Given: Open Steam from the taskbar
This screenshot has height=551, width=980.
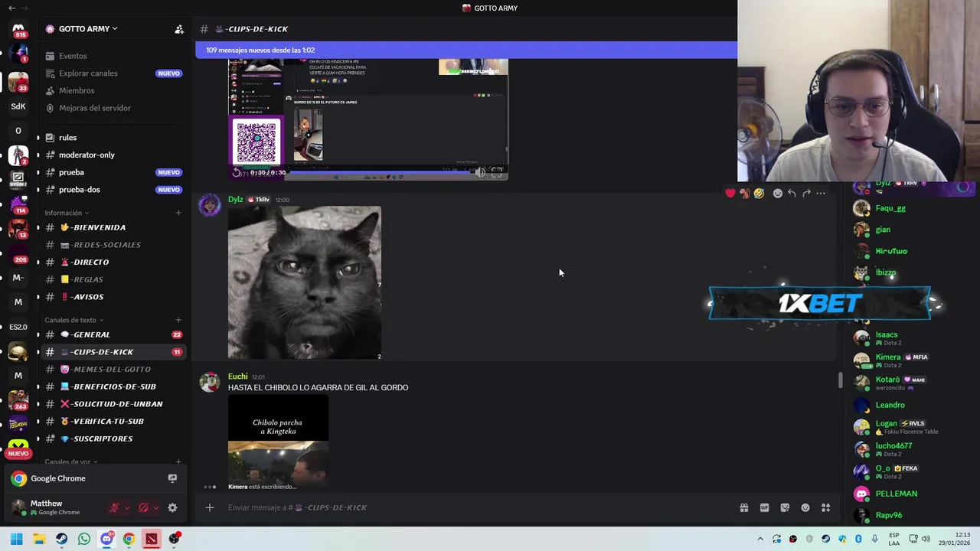Looking at the screenshot, I should [x=61, y=539].
